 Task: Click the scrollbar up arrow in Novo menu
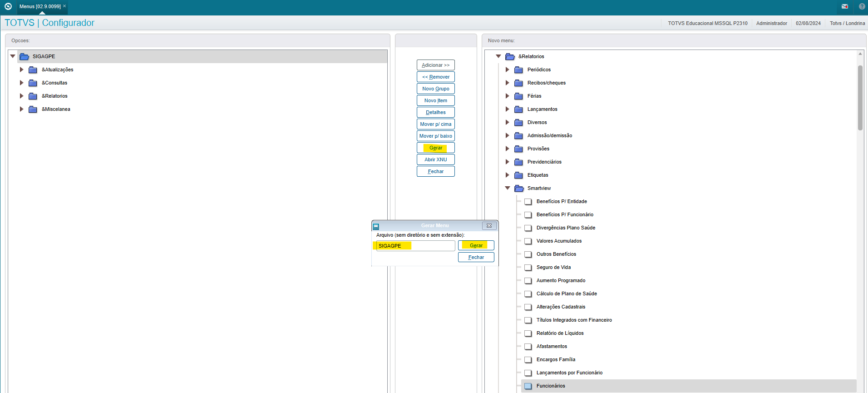tap(860, 54)
